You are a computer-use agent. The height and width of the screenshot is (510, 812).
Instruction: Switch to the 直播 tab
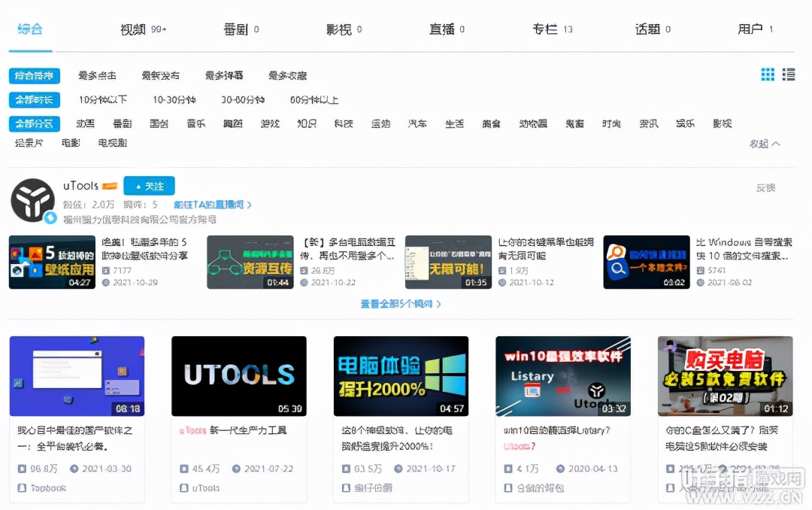(444, 29)
